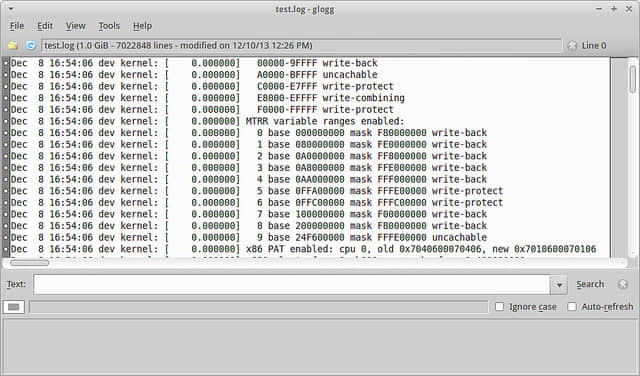Click the window menu arrow in title bar
640x376 pixels.
tap(11, 9)
